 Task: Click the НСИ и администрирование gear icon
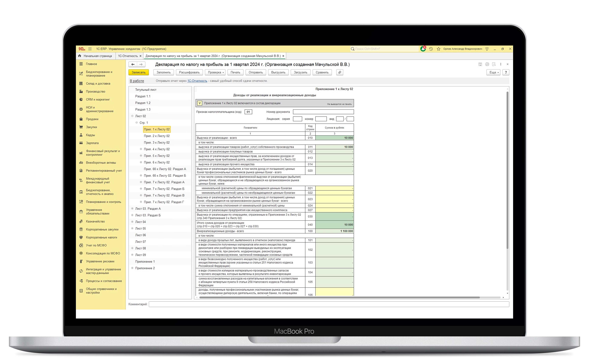pyautogui.click(x=81, y=109)
